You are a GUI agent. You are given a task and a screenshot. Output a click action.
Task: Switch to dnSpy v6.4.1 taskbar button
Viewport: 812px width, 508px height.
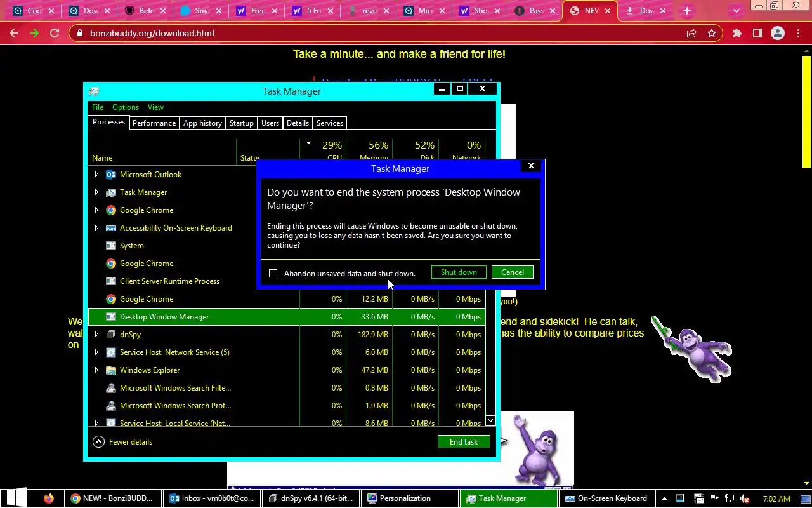pyautogui.click(x=311, y=498)
